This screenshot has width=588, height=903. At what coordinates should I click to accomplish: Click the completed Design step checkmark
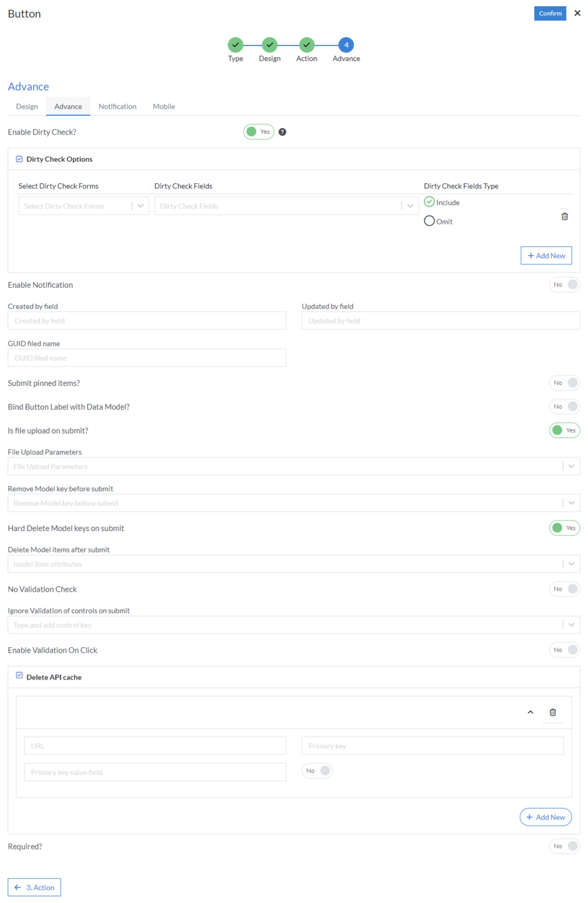tap(269, 45)
